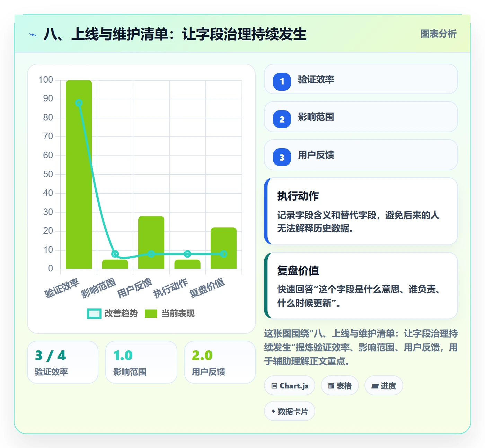Click the 执行动作 card heading
Screen dimensions: 485x448
click(x=298, y=196)
